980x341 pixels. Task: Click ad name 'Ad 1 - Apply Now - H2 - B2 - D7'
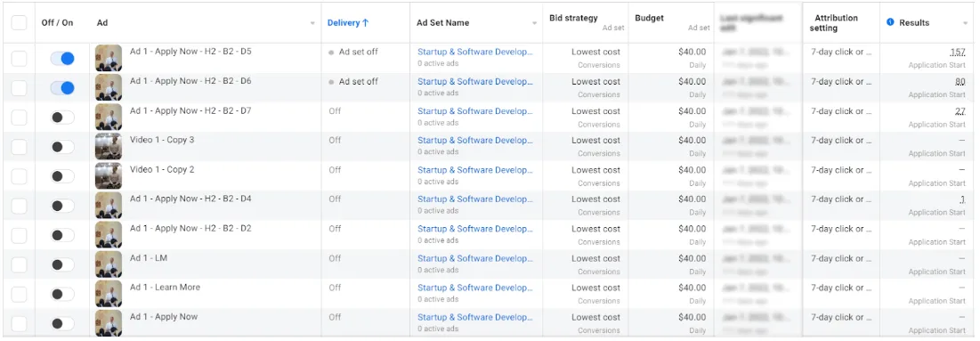(x=190, y=110)
